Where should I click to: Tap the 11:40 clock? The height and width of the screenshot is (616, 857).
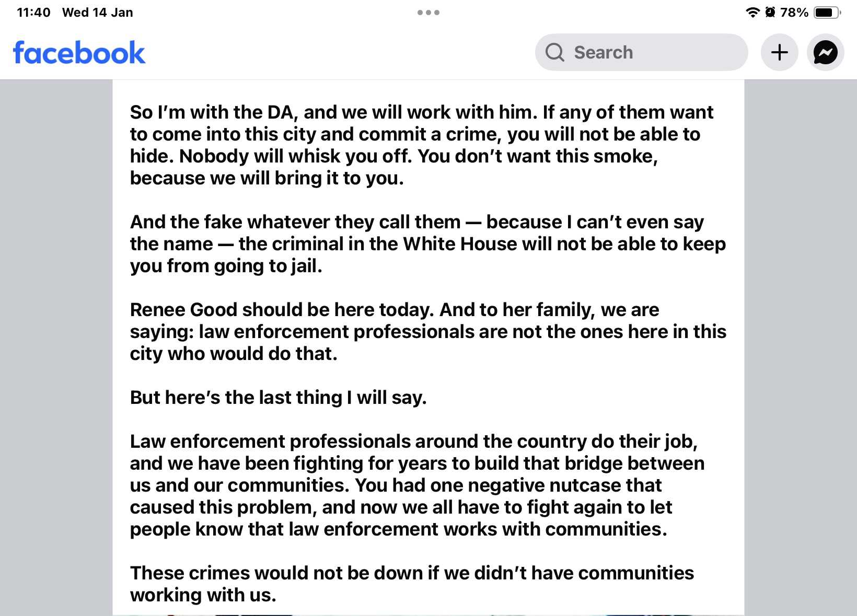click(33, 13)
